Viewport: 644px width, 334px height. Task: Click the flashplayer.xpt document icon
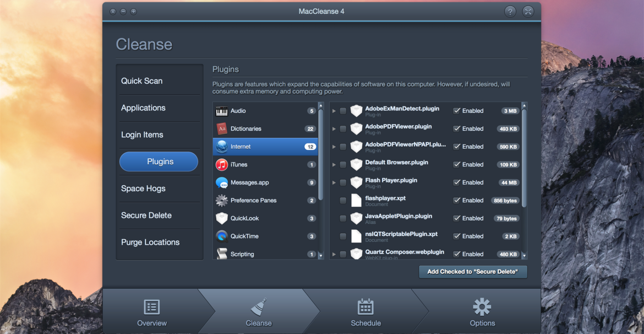click(x=356, y=200)
